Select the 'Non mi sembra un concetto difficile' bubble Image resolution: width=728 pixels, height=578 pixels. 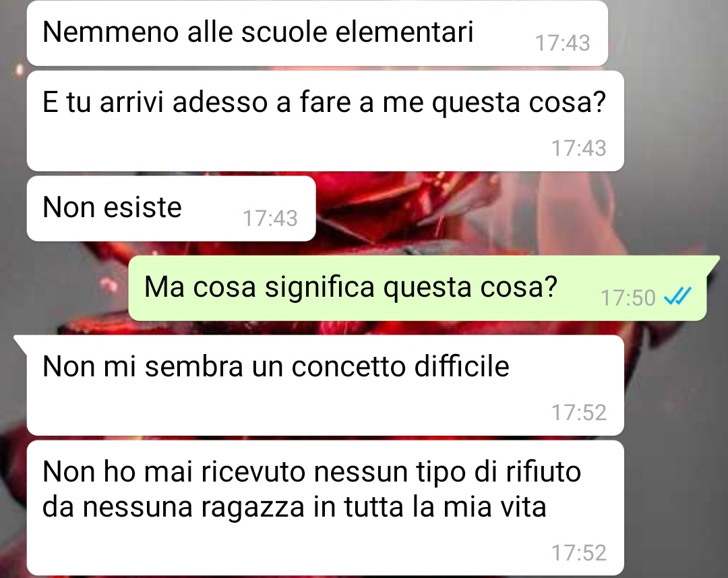point(325,385)
